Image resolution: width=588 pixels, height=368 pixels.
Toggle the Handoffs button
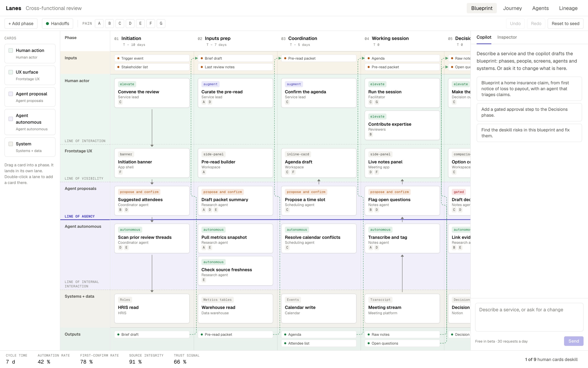click(x=57, y=24)
